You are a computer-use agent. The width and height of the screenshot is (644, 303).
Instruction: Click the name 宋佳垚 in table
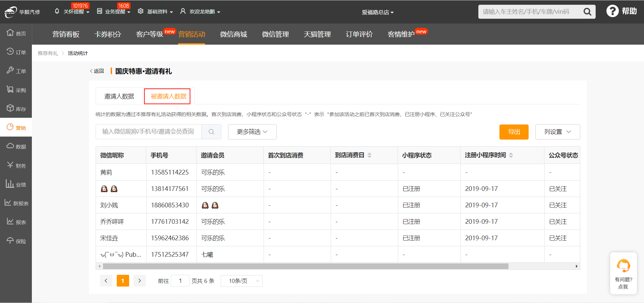(109, 238)
